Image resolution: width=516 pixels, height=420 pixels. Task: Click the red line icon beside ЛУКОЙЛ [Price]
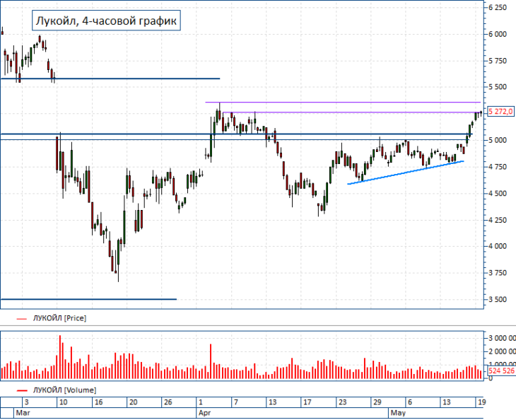(21, 319)
